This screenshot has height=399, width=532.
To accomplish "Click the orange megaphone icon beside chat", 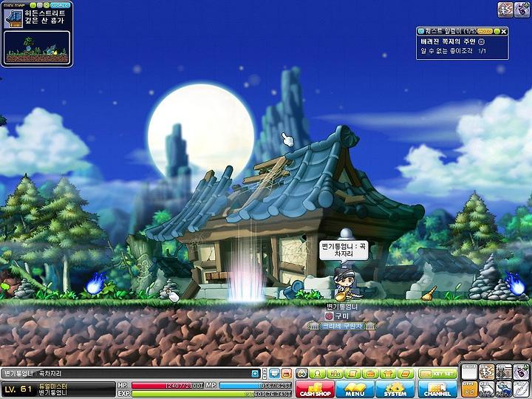I will click(287, 374).
